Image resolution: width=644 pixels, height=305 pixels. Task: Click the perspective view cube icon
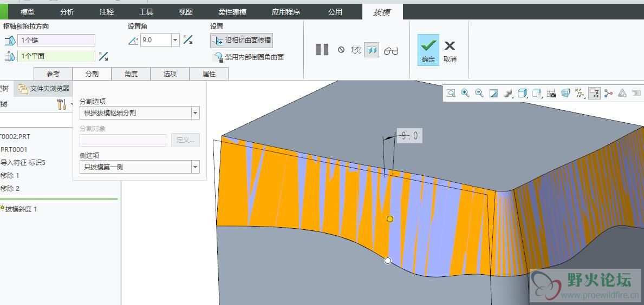pos(565,94)
